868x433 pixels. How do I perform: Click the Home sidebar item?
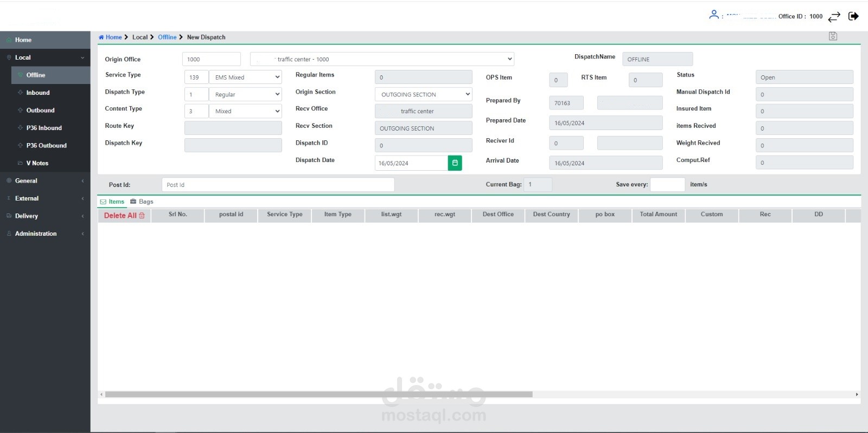point(45,40)
